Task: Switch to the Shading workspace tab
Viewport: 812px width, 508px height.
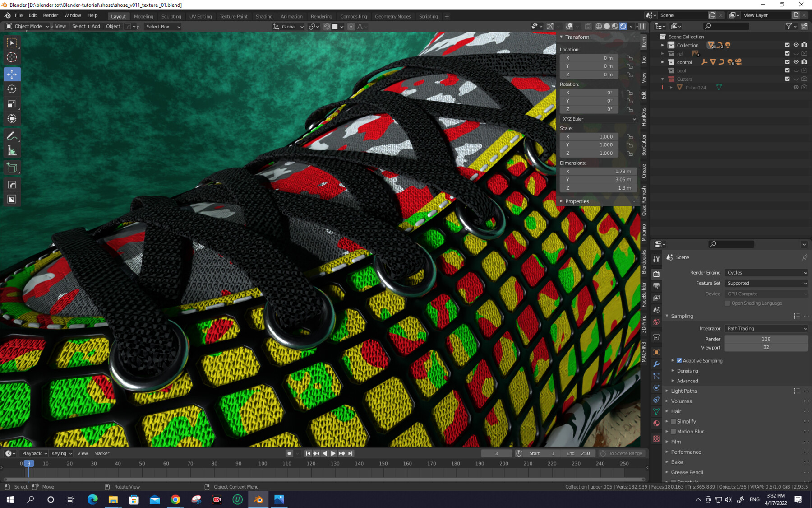Action: tap(264, 16)
